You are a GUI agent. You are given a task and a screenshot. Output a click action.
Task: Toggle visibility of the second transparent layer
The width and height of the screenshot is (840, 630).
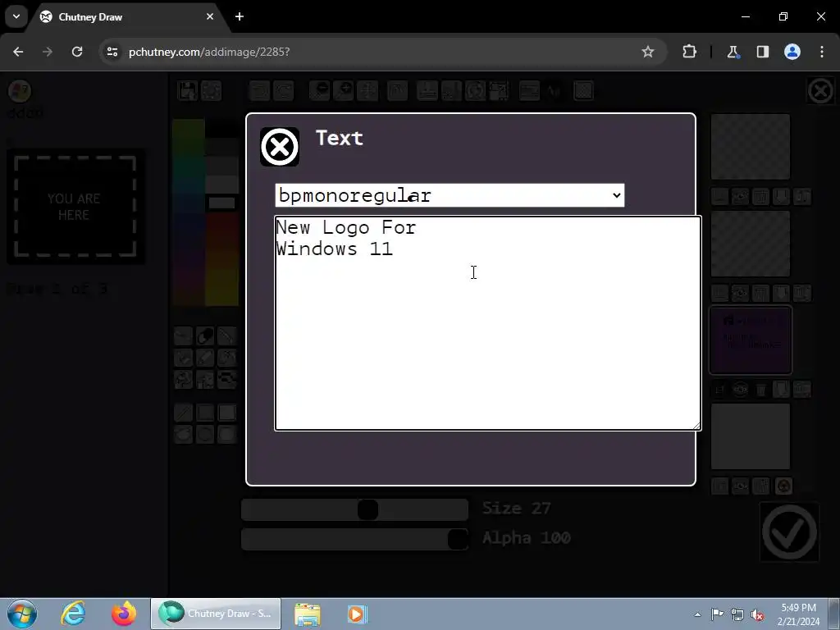click(x=741, y=293)
